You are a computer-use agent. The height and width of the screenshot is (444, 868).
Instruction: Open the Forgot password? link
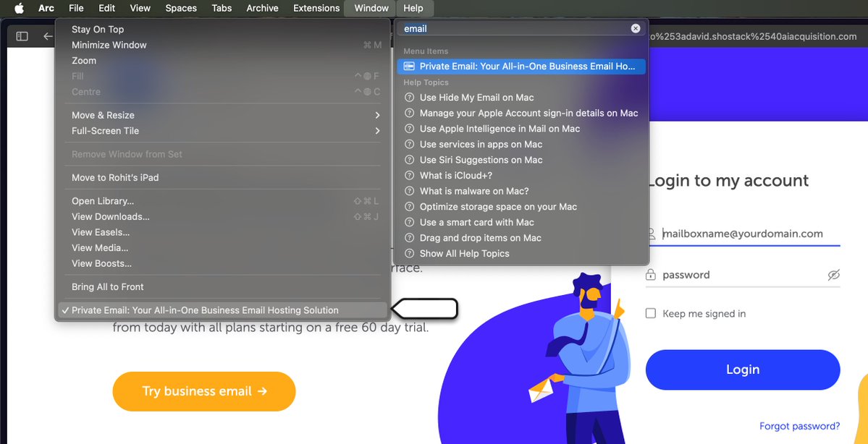(x=799, y=427)
